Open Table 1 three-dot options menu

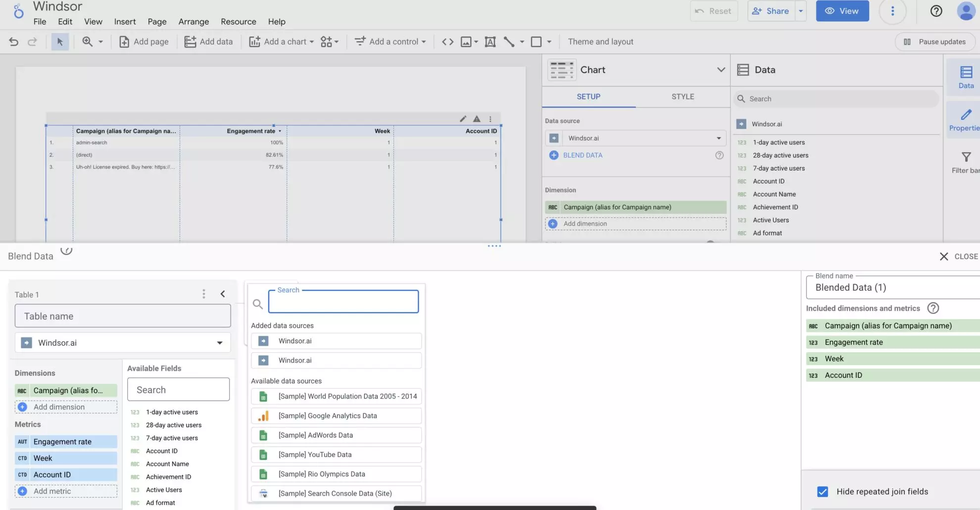click(203, 294)
